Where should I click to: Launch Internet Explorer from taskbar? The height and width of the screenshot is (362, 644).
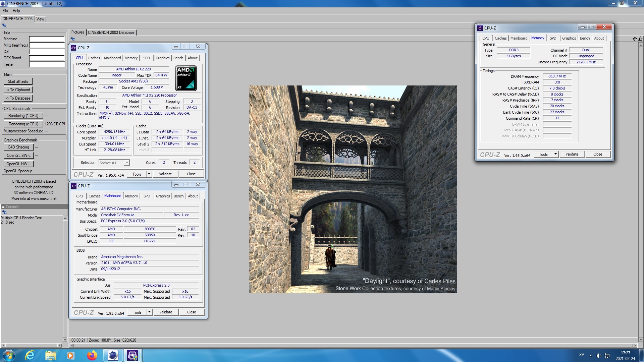pos(30,355)
